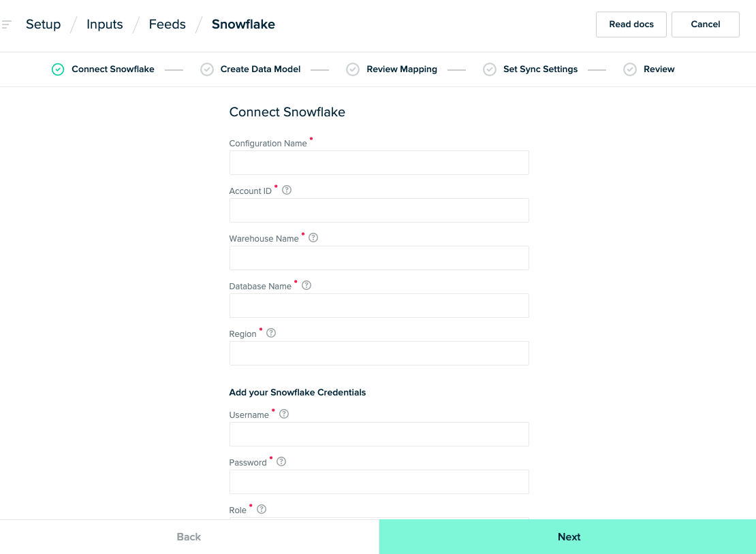Click the Account ID field label
Screen dimensions: 756x554
click(251, 191)
